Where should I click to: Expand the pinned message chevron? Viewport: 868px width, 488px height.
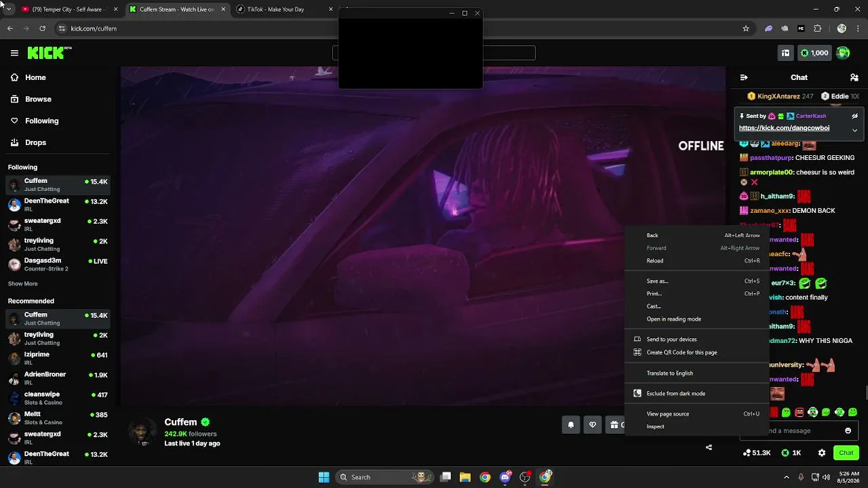[x=854, y=130]
